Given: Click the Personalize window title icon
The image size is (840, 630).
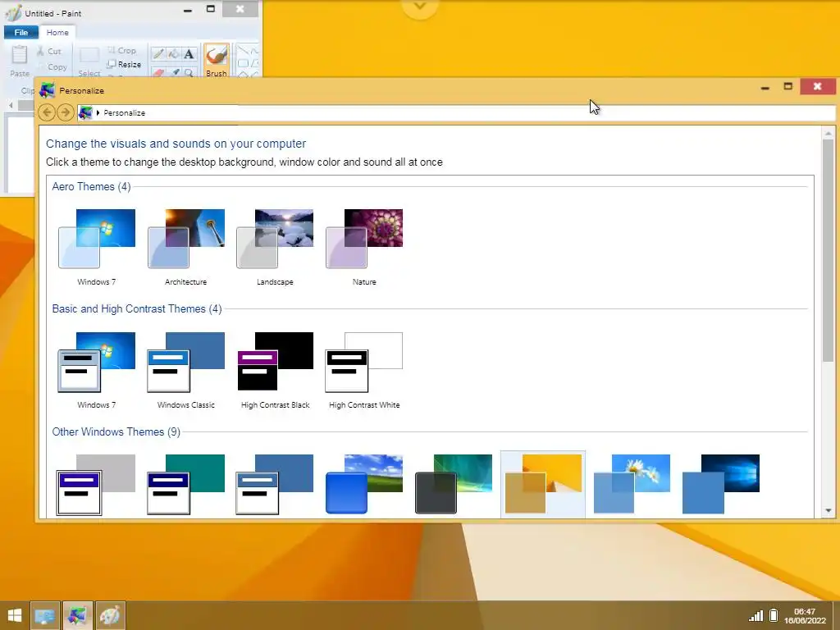Looking at the screenshot, I should (47, 90).
